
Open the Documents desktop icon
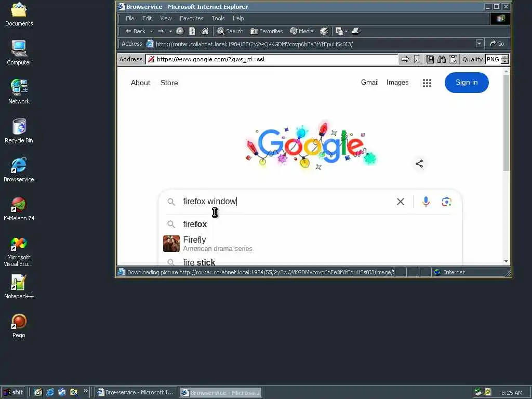click(19, 14)
